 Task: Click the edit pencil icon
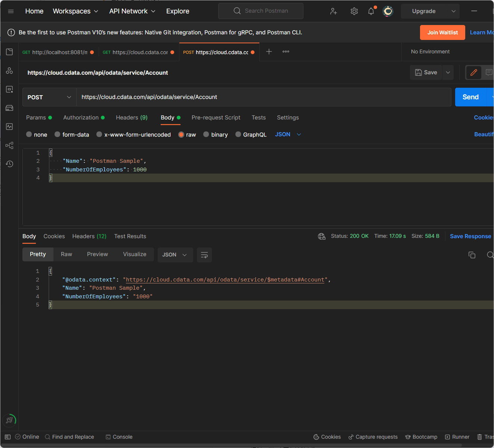click(x=473, y=72)
